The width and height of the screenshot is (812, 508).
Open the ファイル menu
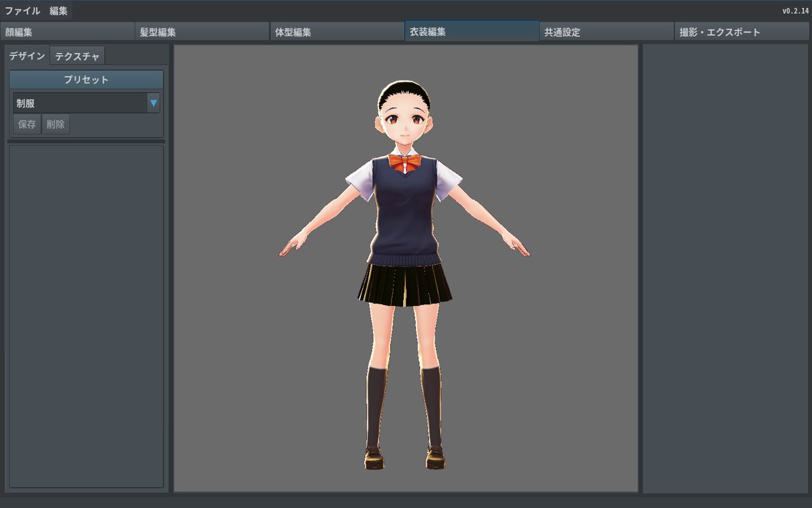click(22, 11)
